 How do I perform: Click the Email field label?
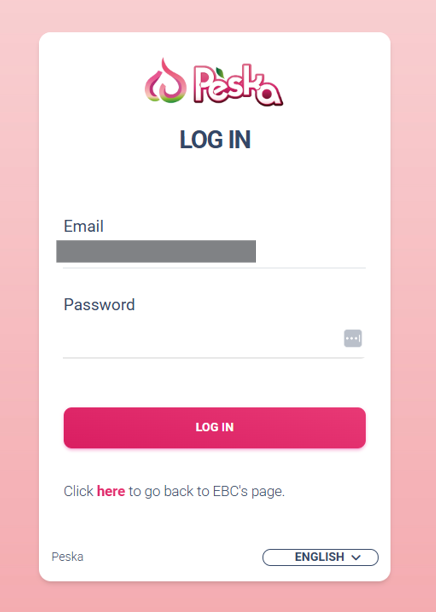(x=84, y=226)
